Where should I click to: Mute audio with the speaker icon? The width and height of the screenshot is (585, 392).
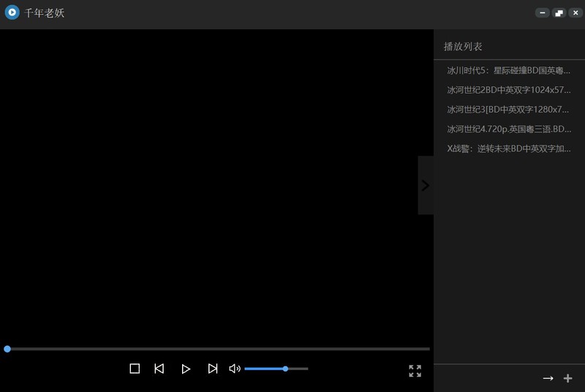(x=235, y=369)
